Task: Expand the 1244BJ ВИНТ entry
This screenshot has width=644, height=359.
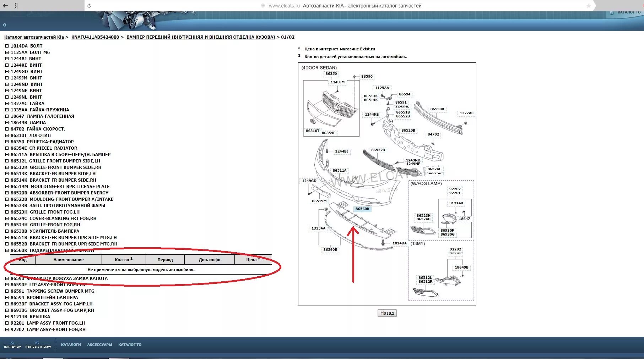Action: coord(7,59)
